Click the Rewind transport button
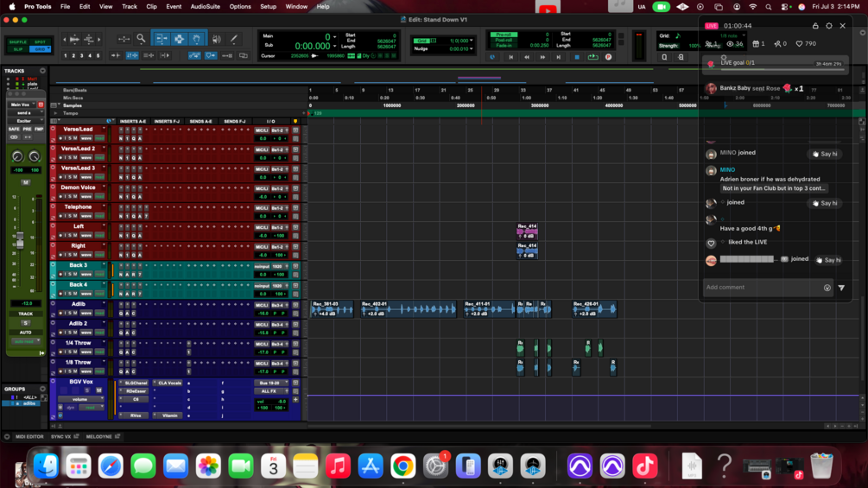The width and height of the screenshot is (868, 488). point(527,57)
